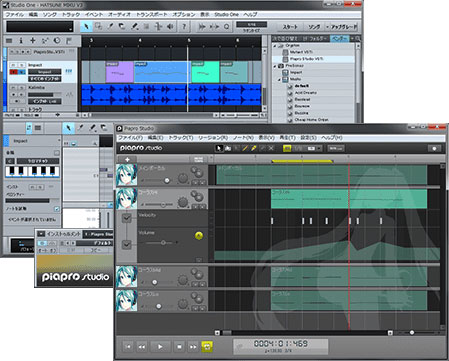This screenshot has height=361, width=449.
Task: Open the dropdown arrow left of Upgrade button
Action: click(x=327, y=27)
